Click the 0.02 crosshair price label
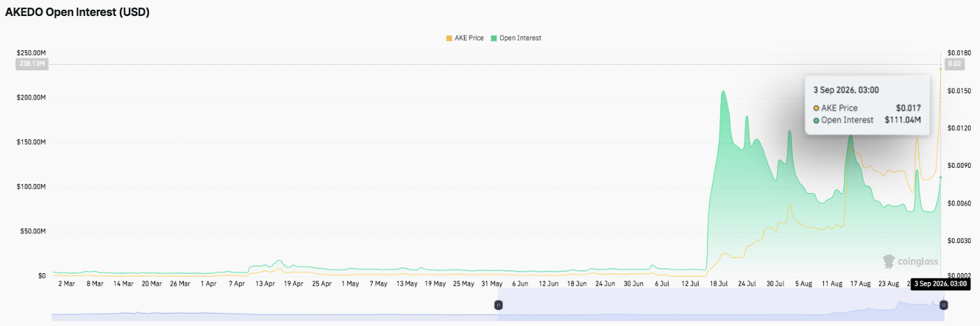The height and width of the screenshot is (326, 980). pos(956,64)
